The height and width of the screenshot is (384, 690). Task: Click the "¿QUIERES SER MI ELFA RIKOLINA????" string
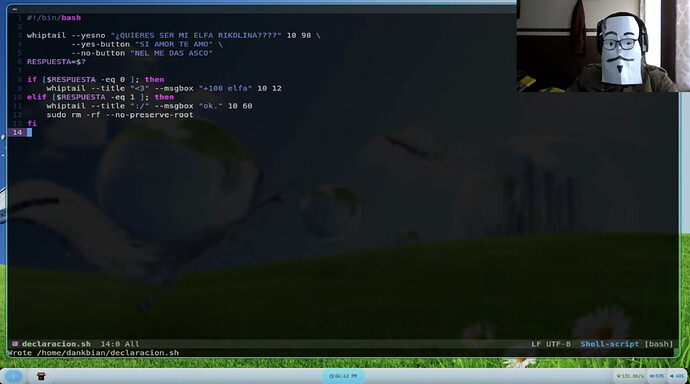tap(196, 36)
